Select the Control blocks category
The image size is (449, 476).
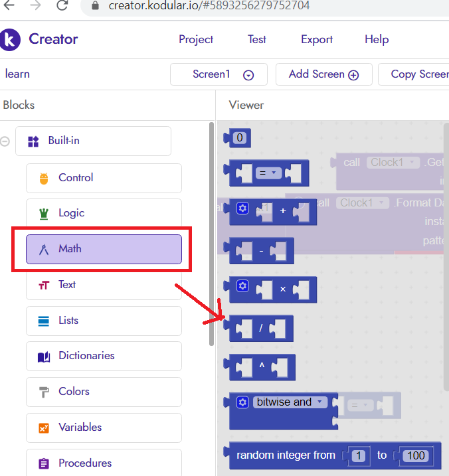coord(104,178)
